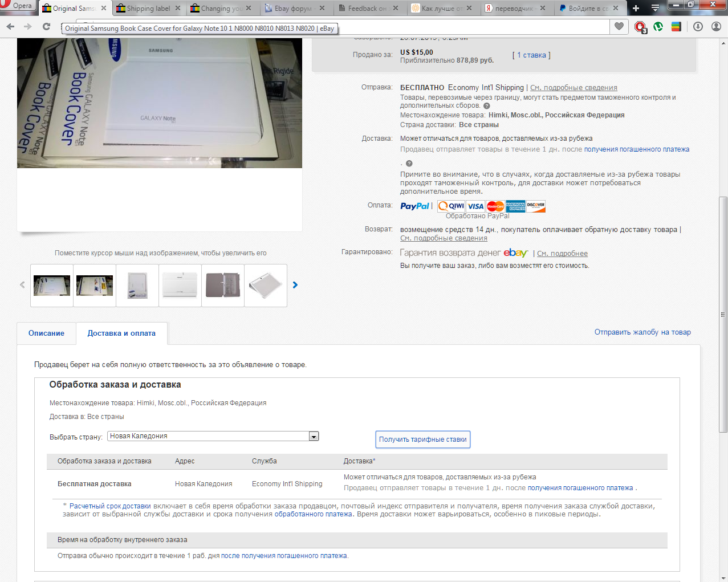Select the third product thumbnail
The width and height of the screenshot is (728, 582).
pos(137,286)
